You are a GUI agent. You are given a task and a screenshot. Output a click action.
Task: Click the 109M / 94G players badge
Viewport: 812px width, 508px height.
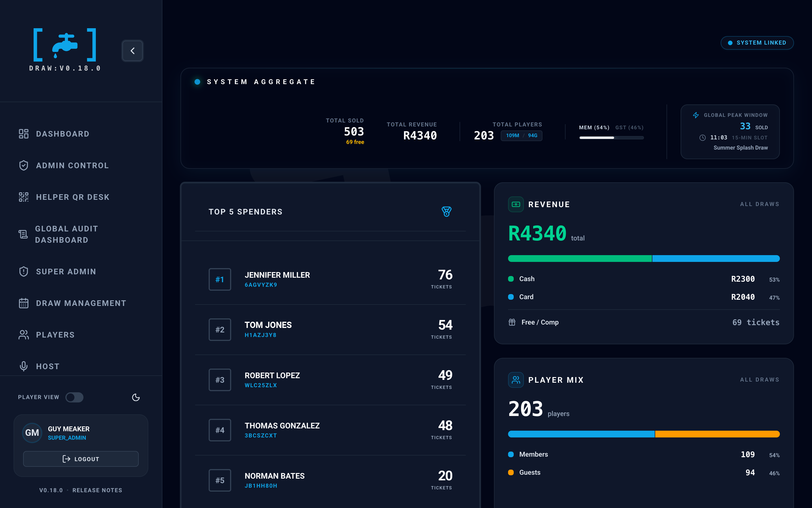click(521, 135)
